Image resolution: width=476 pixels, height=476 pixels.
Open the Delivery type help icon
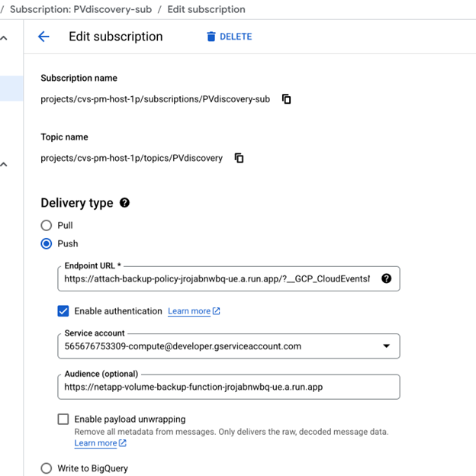[x=125, y=203]
